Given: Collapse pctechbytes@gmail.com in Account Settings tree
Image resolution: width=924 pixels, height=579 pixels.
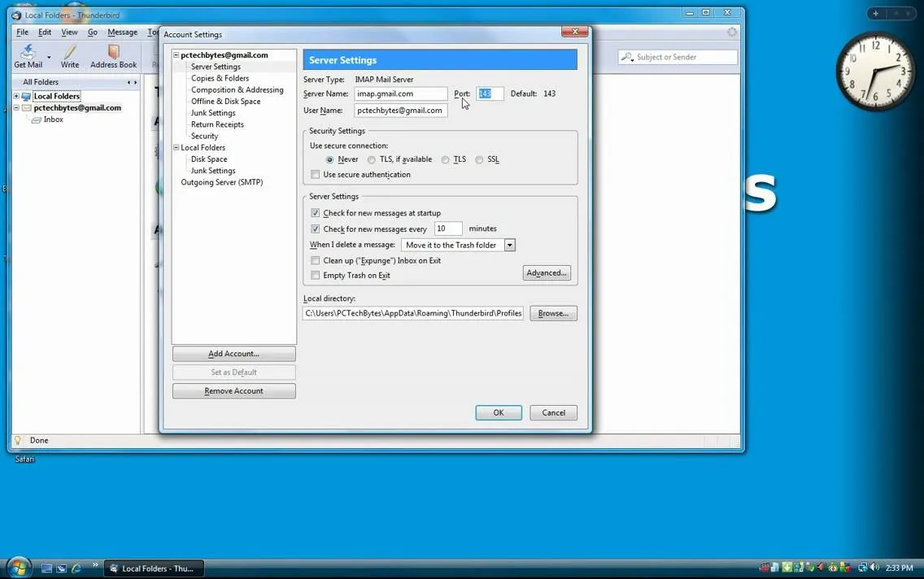Looking at the screenshot, I should (x=176, y=54).
